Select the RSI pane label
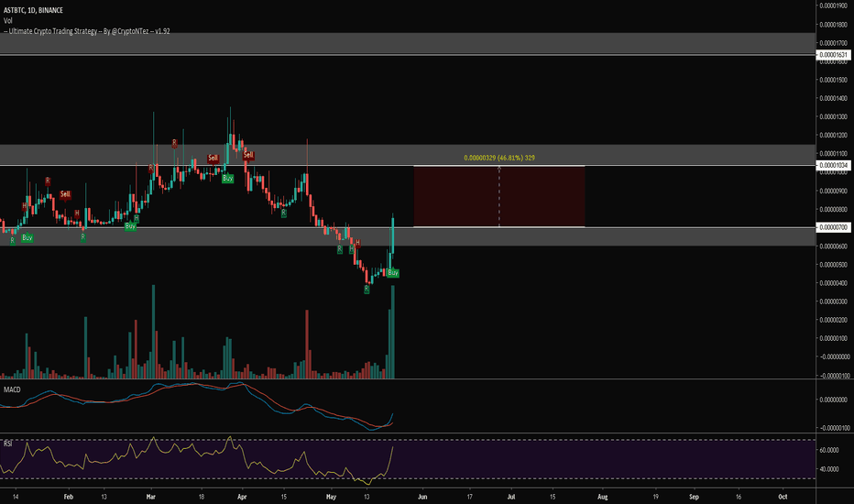The image size is (854, 504). tap(7, 444)
